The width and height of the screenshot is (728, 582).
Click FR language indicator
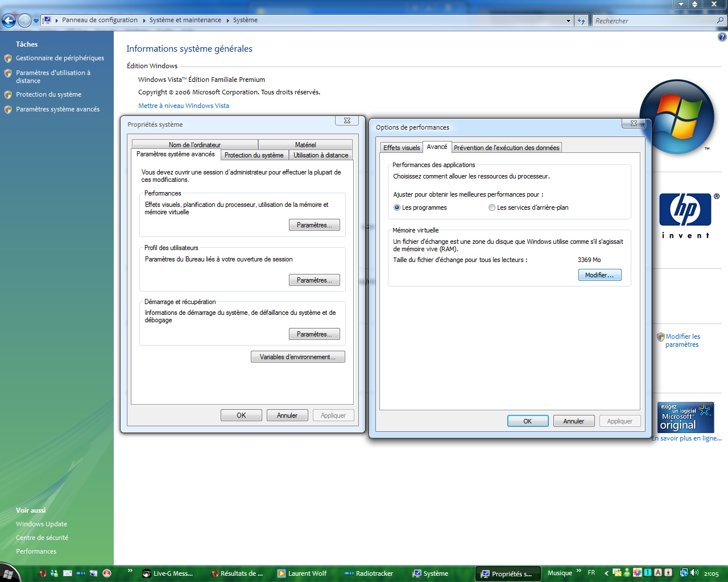591,573
